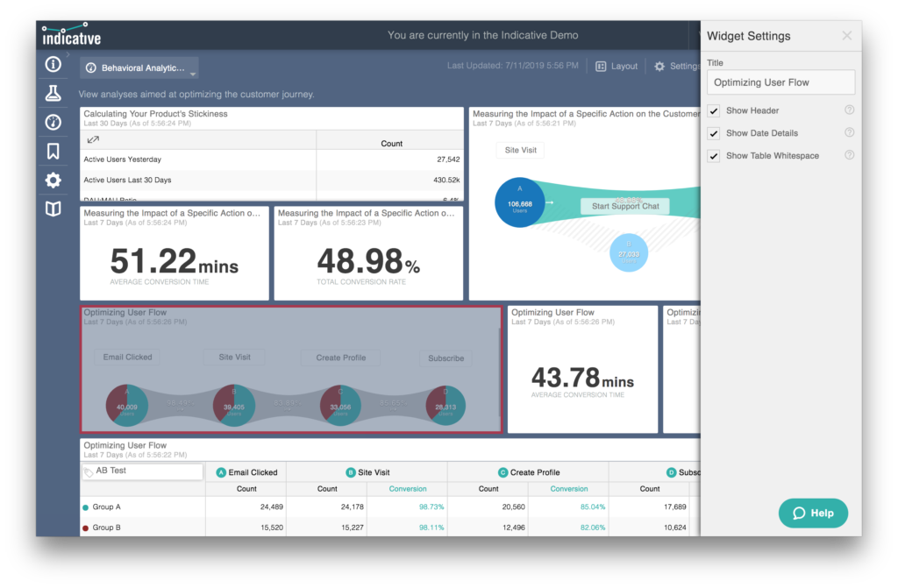Click the Conversion header under Create Profile
This screenshot has width=898, height=588.
568,489
